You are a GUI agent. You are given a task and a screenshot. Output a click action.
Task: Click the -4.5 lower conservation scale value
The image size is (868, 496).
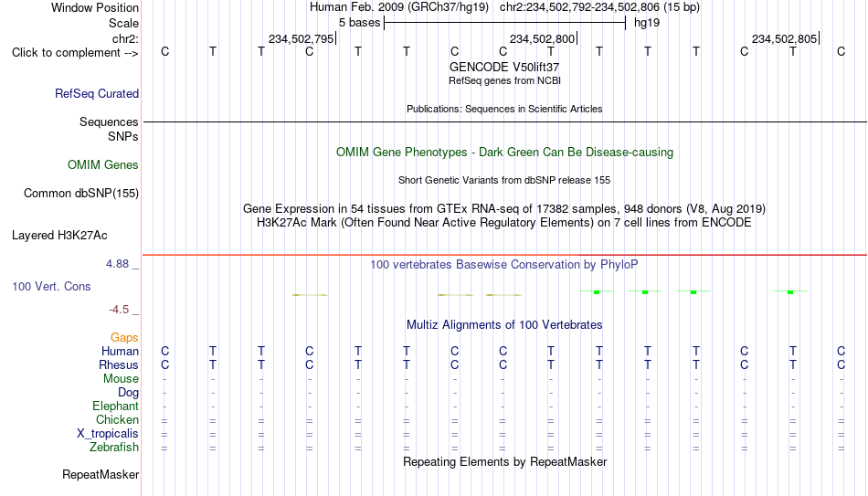point(119,310)
